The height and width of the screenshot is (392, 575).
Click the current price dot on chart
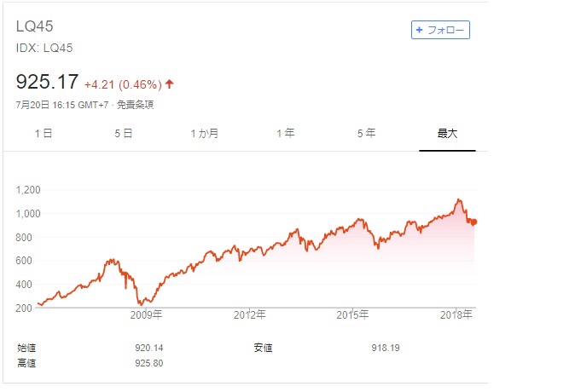click(473, 222)
